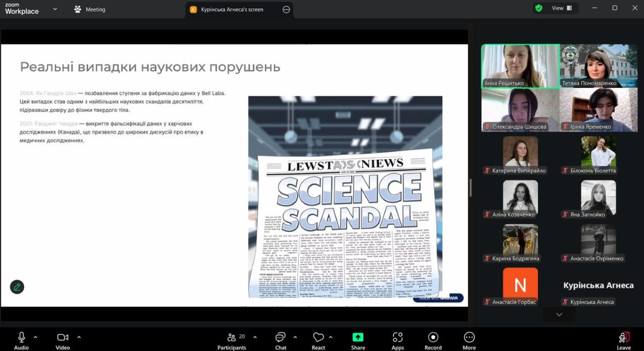Image resolution: width=644 pixels, height=351 pixels.
Task: Click the Zoom Workplace logo
Action: pyautogui.click(x=22, y=9)
